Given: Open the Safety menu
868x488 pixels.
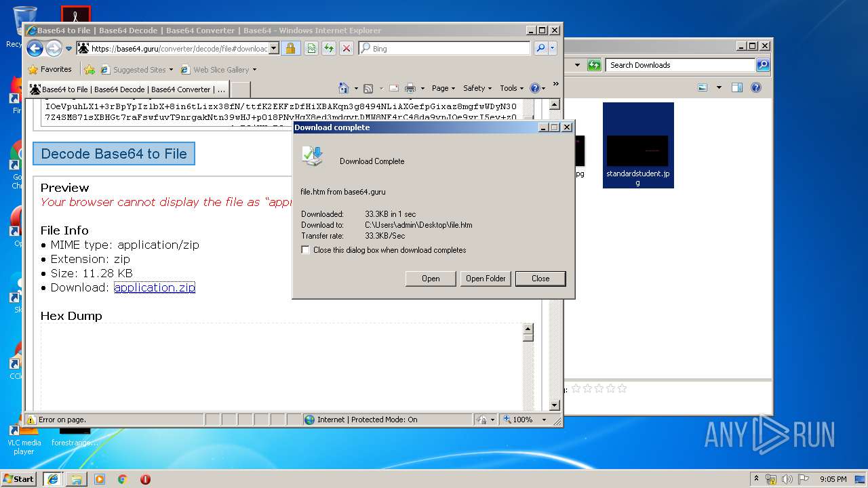Looking at the screenshot, I should [x=477, y=88].
